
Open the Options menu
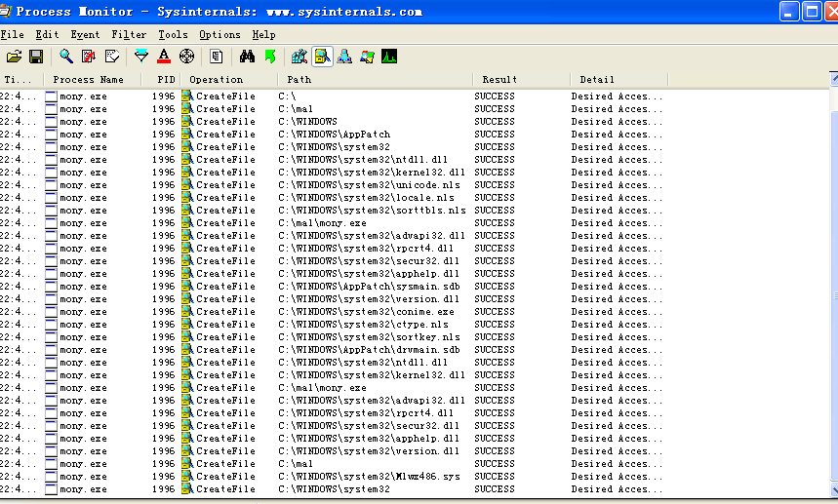click(x=219, y=35)
